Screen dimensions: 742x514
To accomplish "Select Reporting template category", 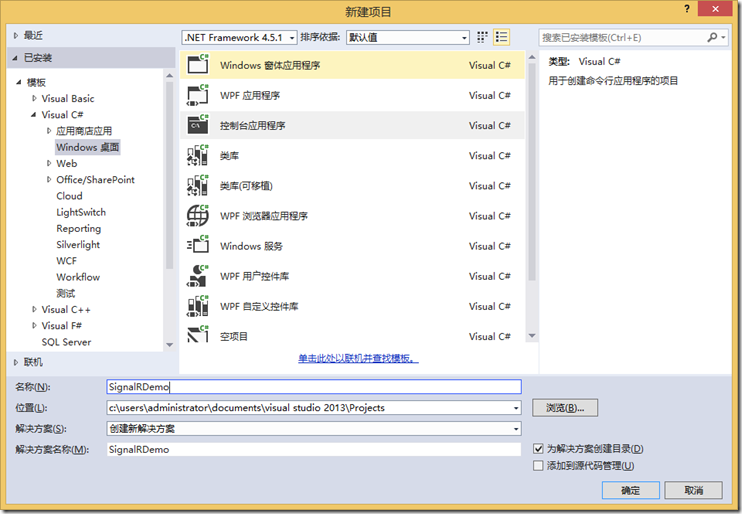I will tap(79, 228).
